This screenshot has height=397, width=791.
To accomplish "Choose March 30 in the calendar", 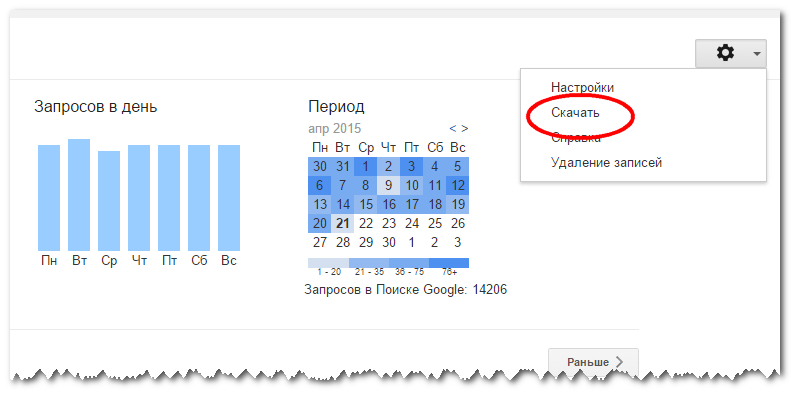I will 320,166.
